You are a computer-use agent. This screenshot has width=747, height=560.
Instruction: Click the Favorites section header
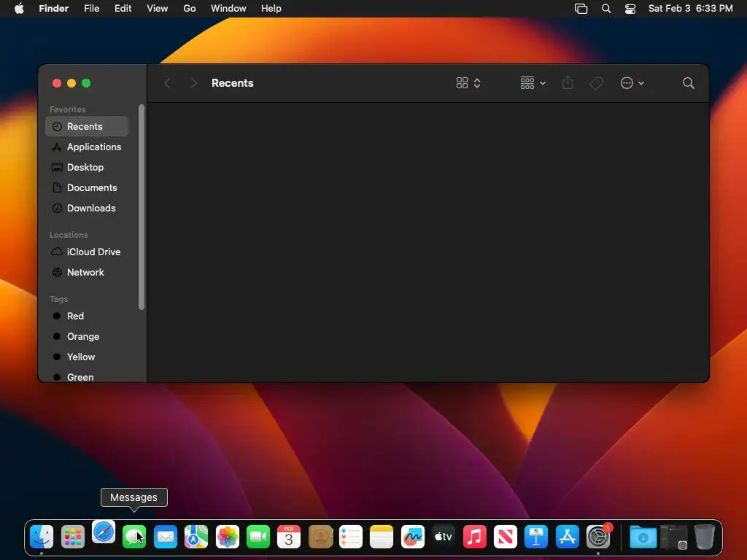pos(68,109)
